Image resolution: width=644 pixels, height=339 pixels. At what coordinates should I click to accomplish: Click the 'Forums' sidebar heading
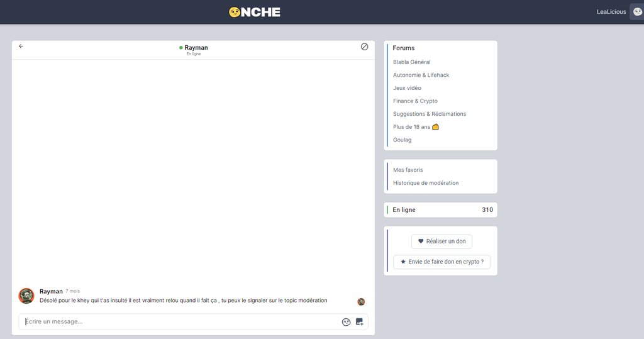click(x=403, y=48)
